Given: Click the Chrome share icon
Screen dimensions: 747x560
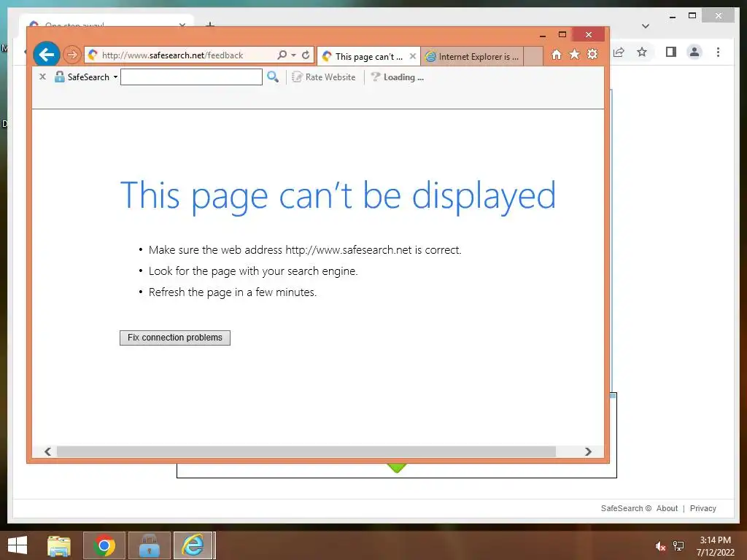Looking at the screenshot, I should point(619,52).
